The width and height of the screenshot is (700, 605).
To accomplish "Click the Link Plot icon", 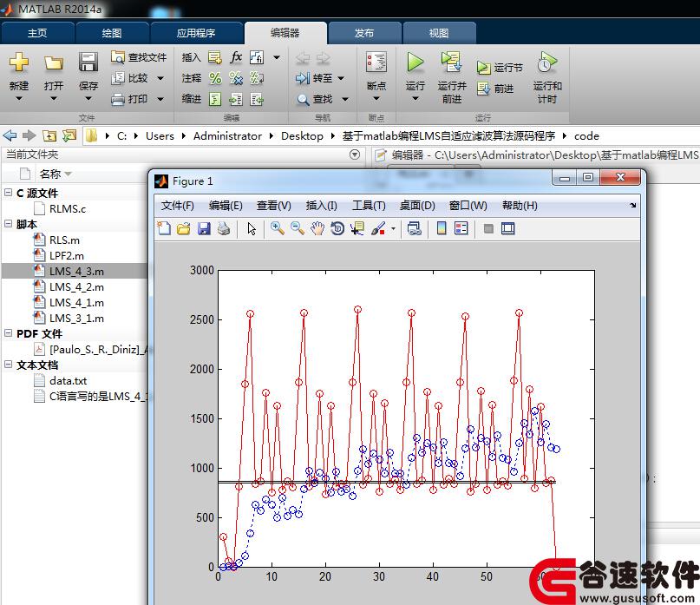I will coord(415,229).
